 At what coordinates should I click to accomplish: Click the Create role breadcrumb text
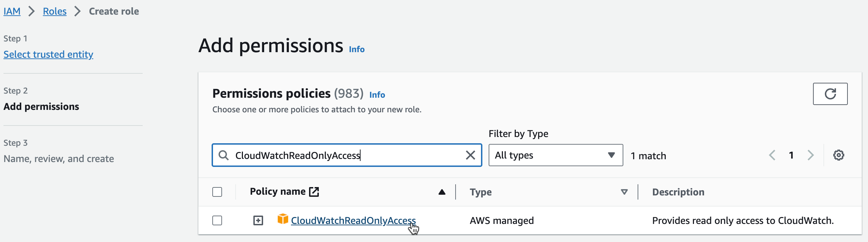point(114,11)
